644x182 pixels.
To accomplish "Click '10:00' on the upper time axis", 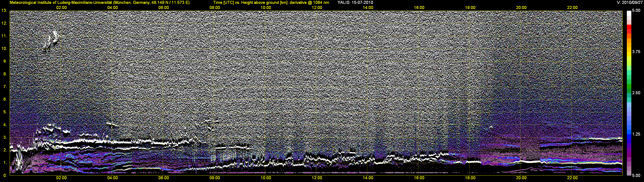I will [x=266, y=7].
